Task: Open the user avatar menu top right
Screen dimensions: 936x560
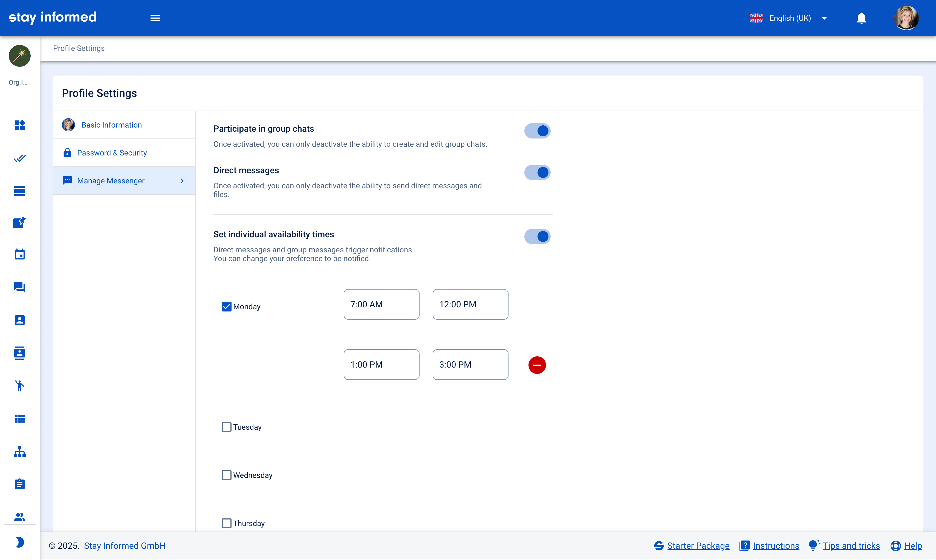Action: [x=906, y=18]
